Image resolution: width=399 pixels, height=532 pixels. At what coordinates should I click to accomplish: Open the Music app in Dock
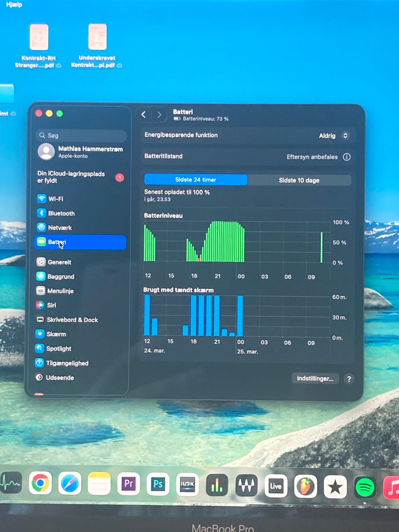point(392,488)
